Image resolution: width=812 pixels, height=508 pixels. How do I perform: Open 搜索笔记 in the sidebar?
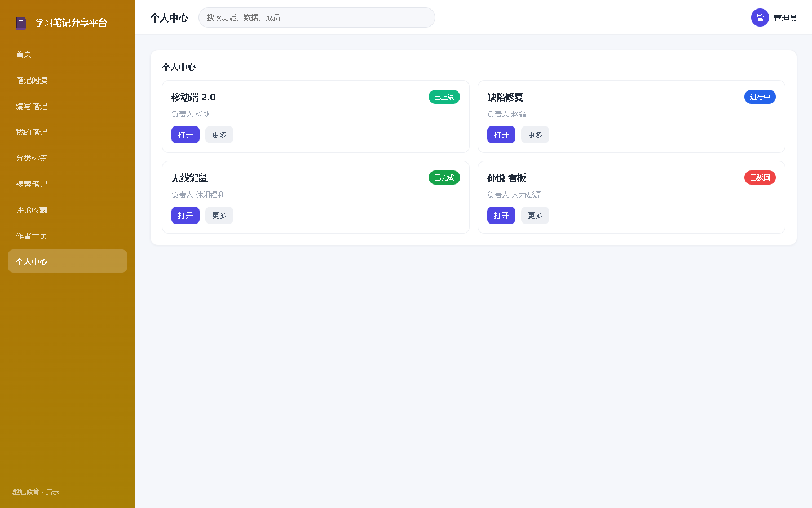click(x=68, y=184)
